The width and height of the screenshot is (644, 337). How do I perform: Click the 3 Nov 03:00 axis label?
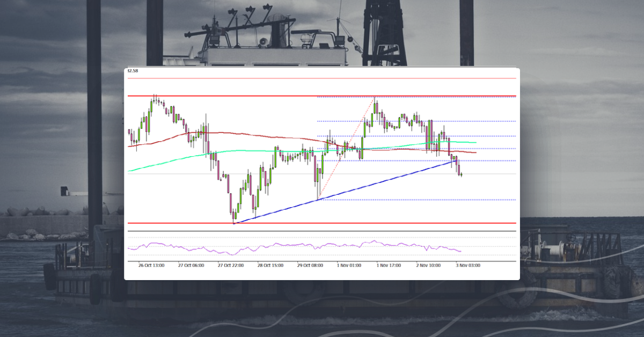click(x=468, y=265)
